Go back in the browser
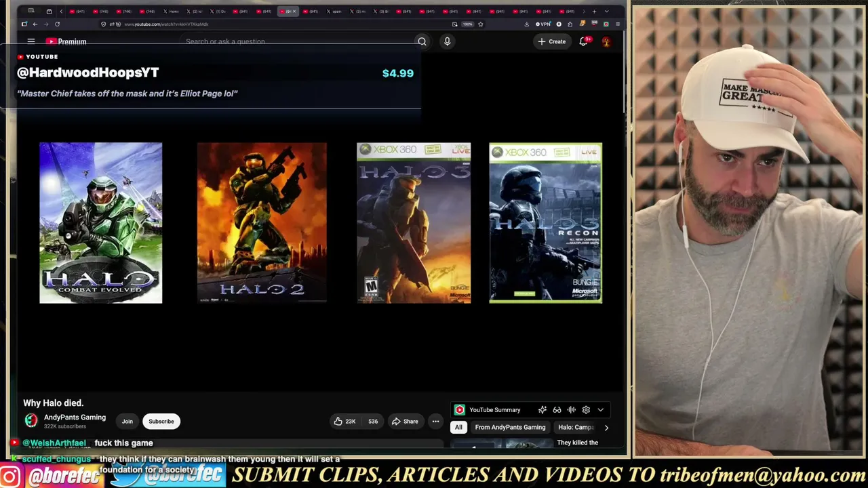 [x=35, y=24]
